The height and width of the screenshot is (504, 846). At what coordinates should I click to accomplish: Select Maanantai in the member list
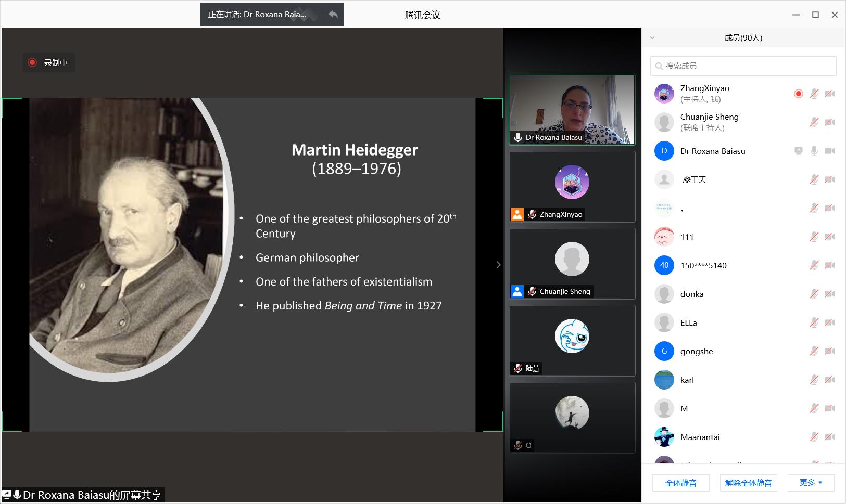700,437
